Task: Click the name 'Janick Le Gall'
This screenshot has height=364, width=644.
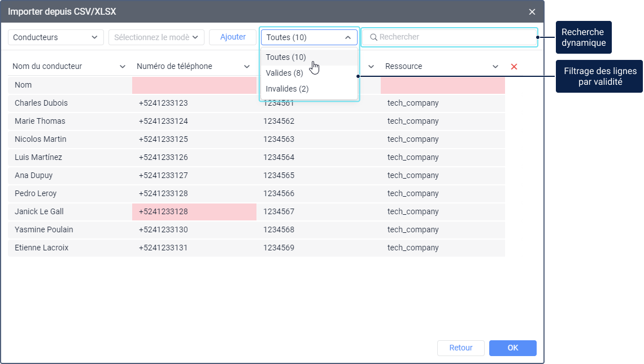Action: click(x=39, y=211)
